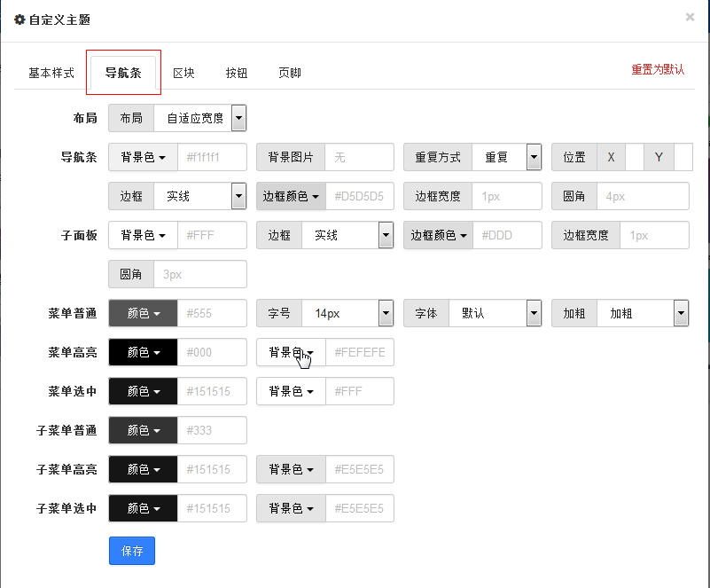Open 子菜单选中 颜色 swatch picker
This screenshot has height=588, width=710.
point(143,508)
